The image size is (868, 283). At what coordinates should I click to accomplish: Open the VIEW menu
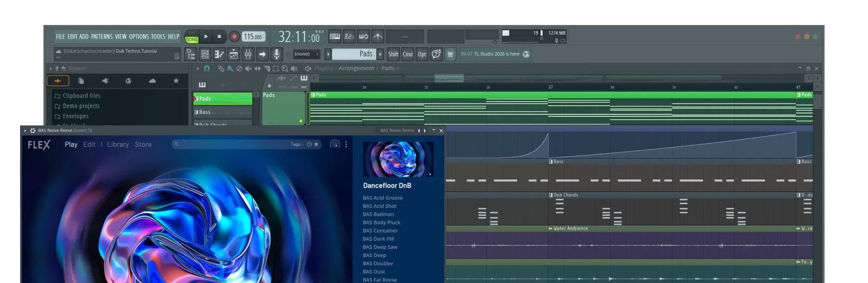point(120,37)
